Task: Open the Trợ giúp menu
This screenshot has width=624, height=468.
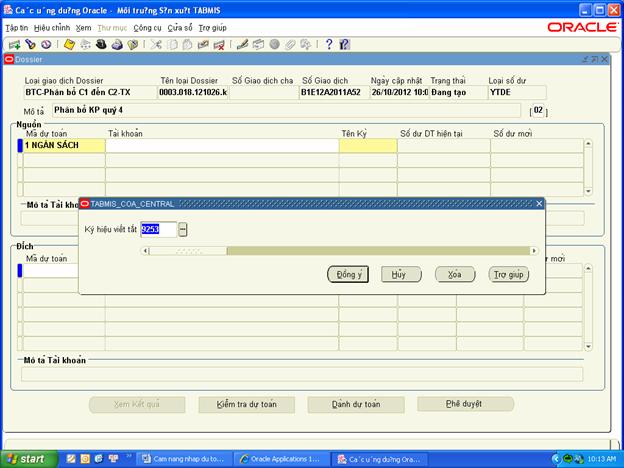Action: pos(213,28)
